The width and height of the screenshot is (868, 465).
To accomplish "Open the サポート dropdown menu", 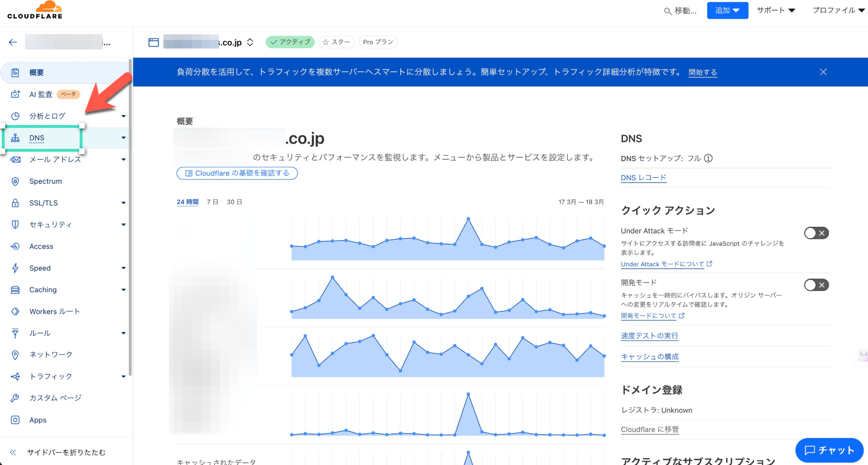I will 776,10.
